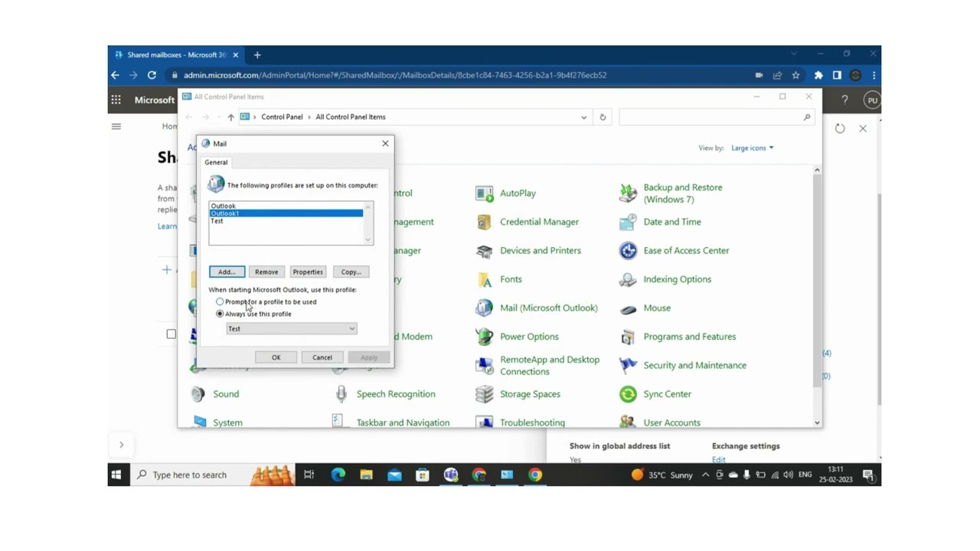Click the Add... button
The image size is (980, 551).
tap(227, 272)
